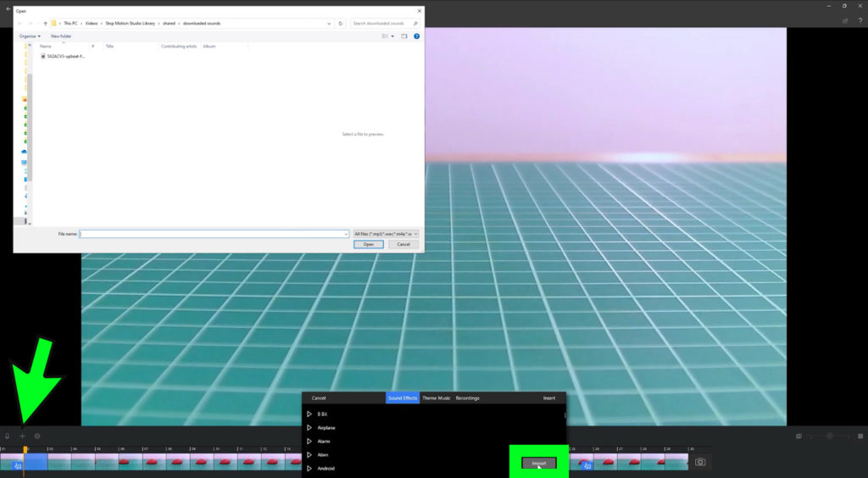The width and height of the screenshot is (868, 478).
Task: Change the file view layout icon
Action: coord(385,36)
